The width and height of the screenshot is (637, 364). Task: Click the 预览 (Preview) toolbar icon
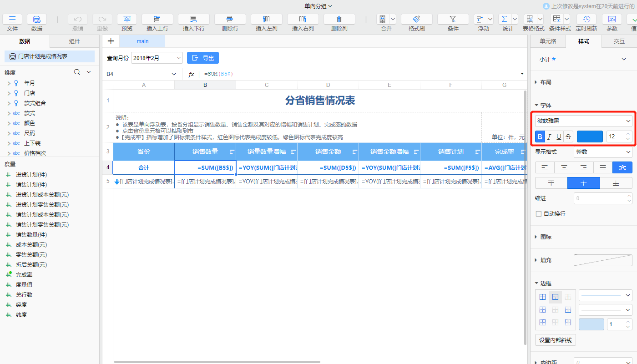[127, 20]
